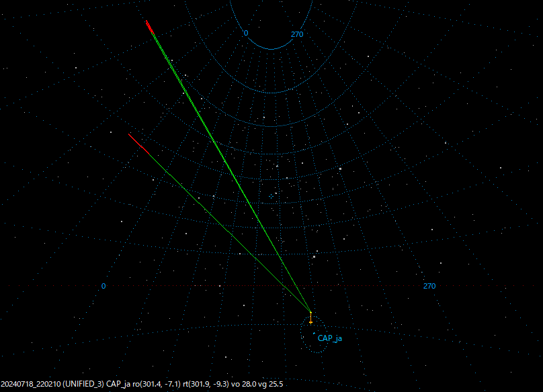Click the 0 coordinate label on left edge
Screen dimensions: 543x392
coord(103,287)
